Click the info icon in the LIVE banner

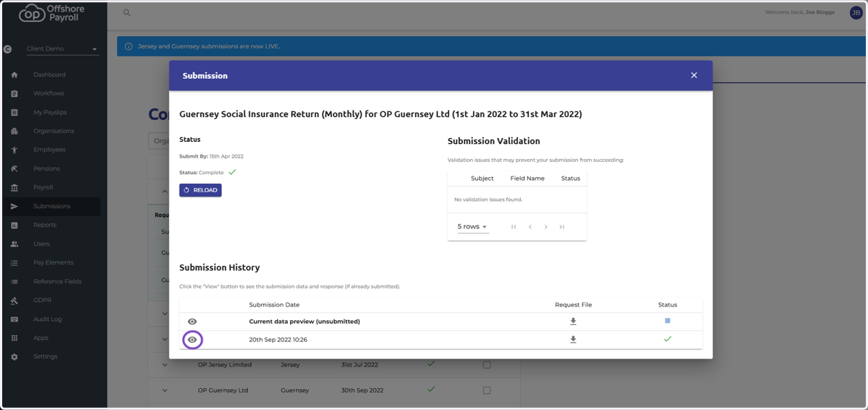pyautogui.click(x=129, y=46)
